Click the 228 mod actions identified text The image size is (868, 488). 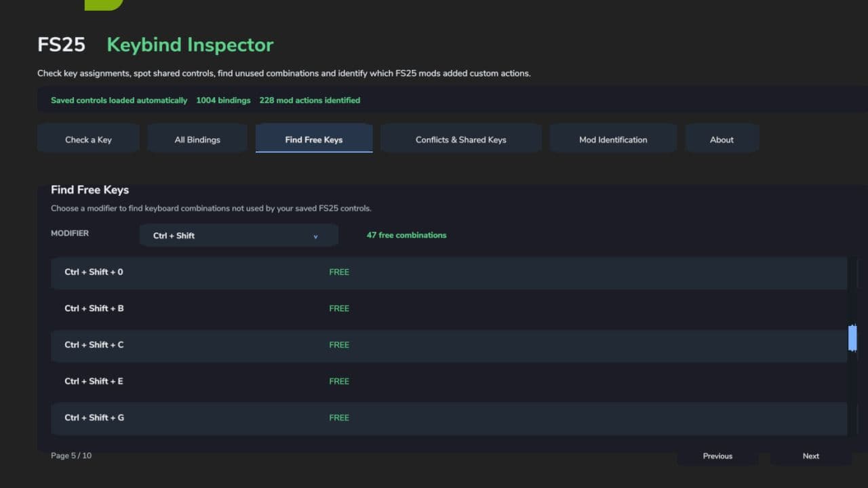309,100
